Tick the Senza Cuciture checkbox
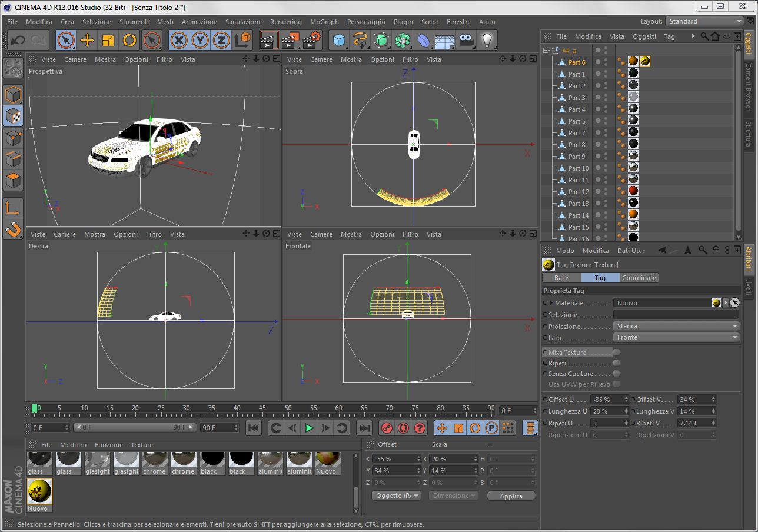Viewport: 758px width, 532px height. [616, 374]
